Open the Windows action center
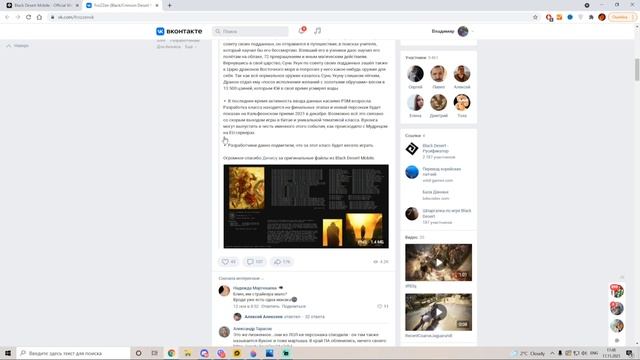 click(x=629, y=353)
